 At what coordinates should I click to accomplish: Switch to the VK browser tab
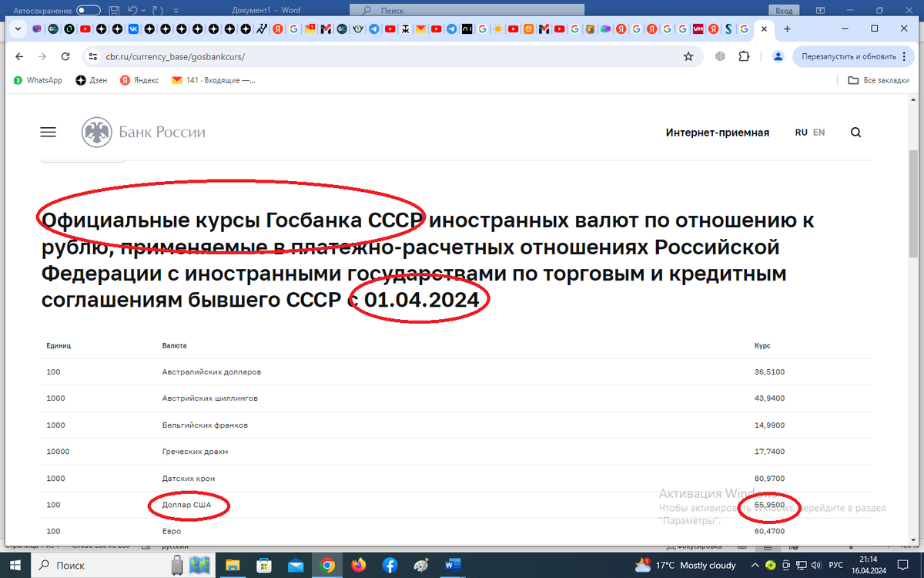tap(132, 29)
